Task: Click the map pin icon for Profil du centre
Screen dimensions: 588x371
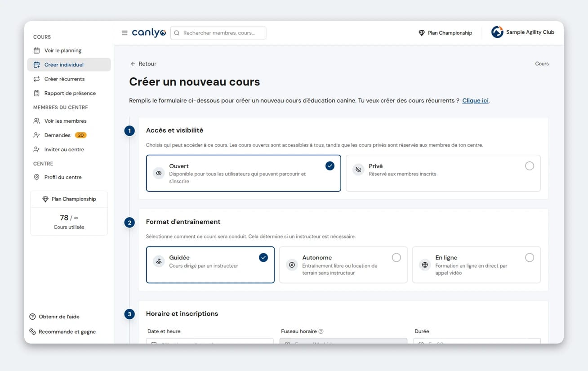Action: (37, 177)
